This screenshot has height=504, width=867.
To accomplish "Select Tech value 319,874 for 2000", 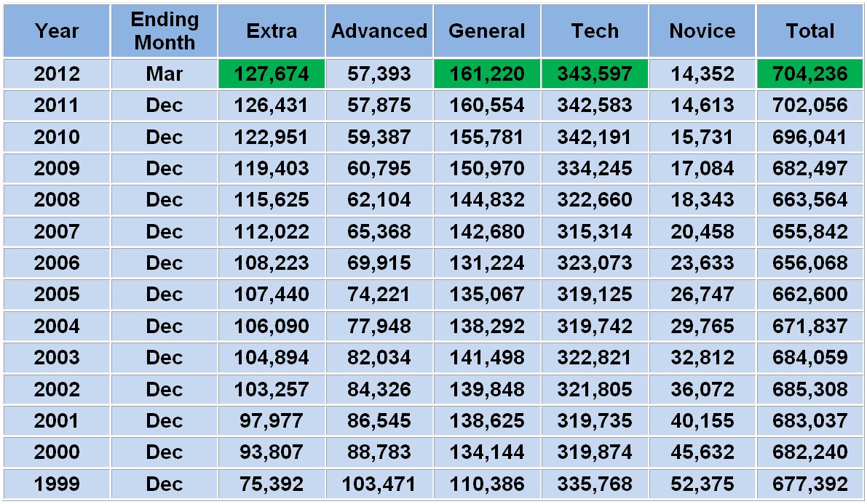I will pyautogui.click(x=595, y=452).
